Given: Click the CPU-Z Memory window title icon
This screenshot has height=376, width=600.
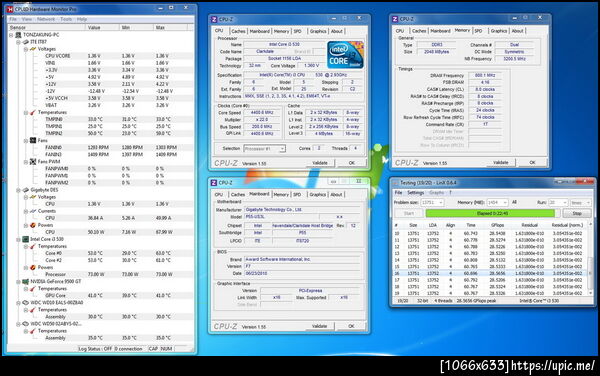Looking at the screenshot, I should point(395,19).
